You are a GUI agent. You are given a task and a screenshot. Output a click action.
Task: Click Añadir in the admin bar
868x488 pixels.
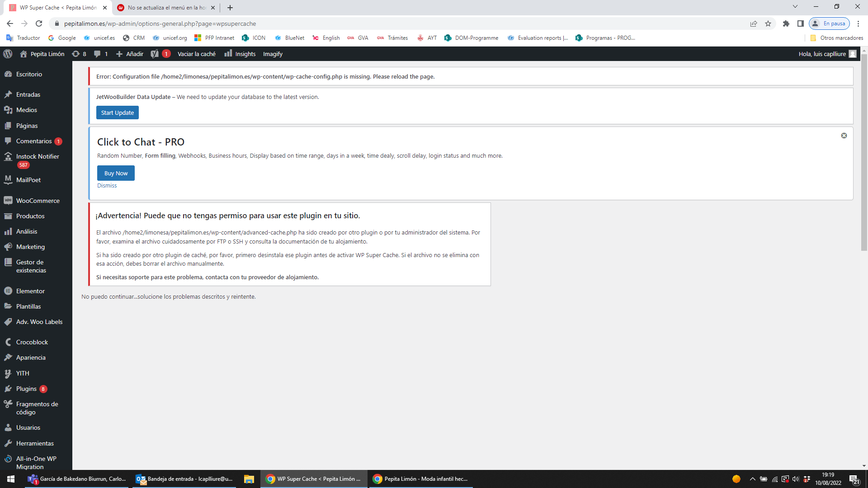click(130, 54)
